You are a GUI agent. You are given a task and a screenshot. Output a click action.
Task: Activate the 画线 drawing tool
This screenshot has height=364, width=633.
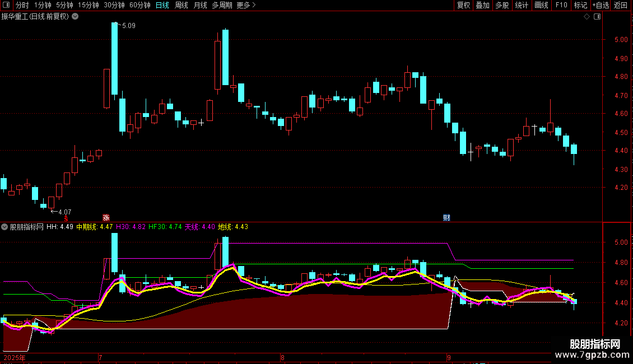pos(541,5)
